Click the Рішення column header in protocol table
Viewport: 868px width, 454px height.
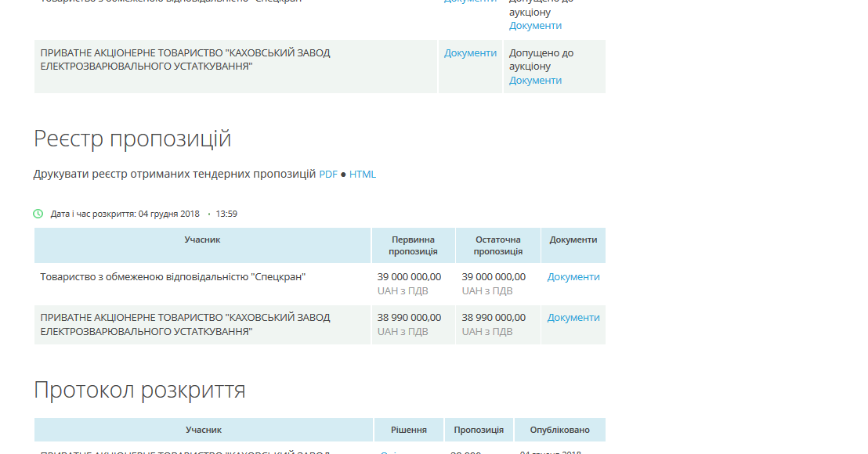tap(409, 430)
